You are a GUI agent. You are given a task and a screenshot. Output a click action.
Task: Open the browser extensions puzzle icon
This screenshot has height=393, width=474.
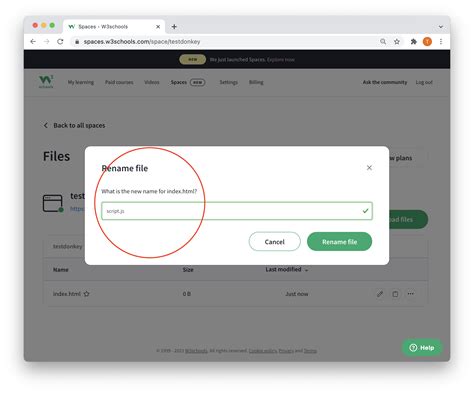point(414,42)
